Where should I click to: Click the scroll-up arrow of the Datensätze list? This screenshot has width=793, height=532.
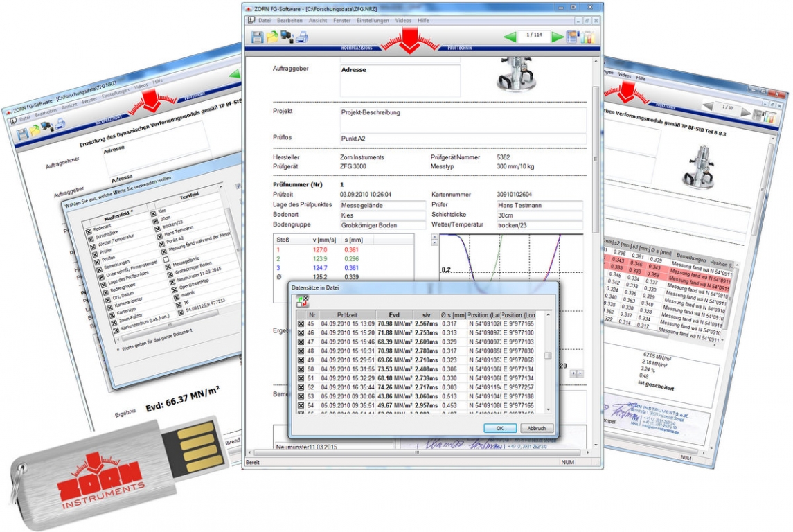click(x=548, y=316)
